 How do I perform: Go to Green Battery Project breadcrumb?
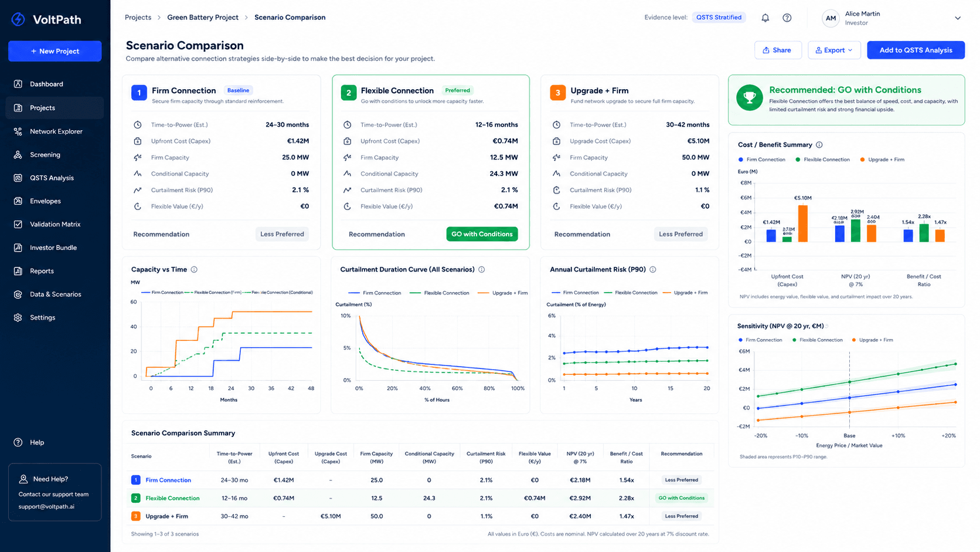[x=203, y=18]
